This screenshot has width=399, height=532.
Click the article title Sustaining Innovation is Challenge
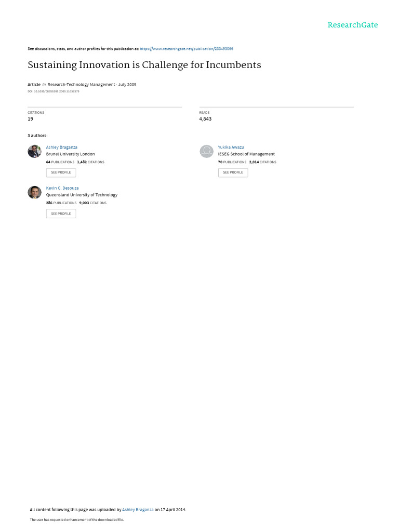144,65
